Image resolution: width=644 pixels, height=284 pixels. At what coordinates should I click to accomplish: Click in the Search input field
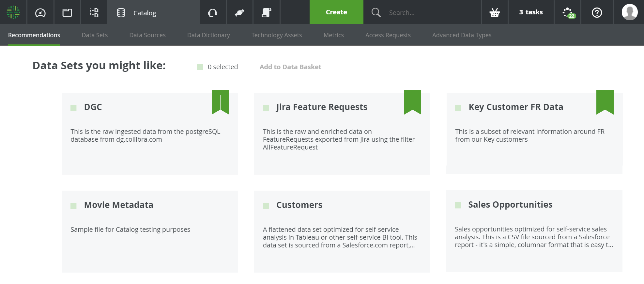(431, 12)
